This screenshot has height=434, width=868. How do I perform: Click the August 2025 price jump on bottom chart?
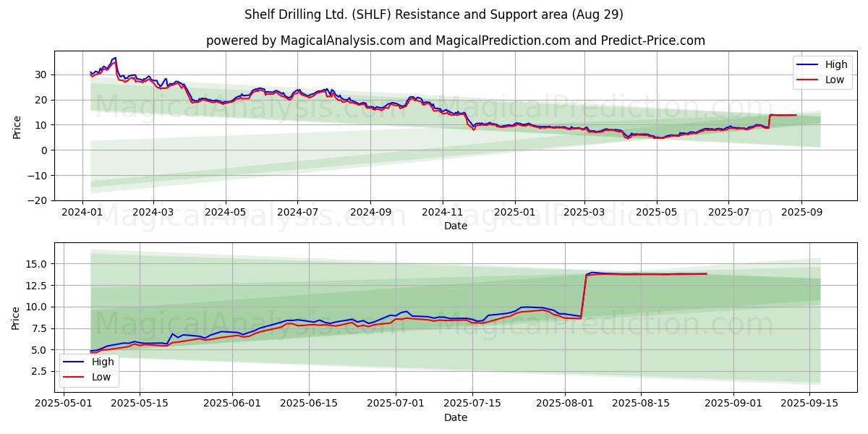tap(583, 294)
